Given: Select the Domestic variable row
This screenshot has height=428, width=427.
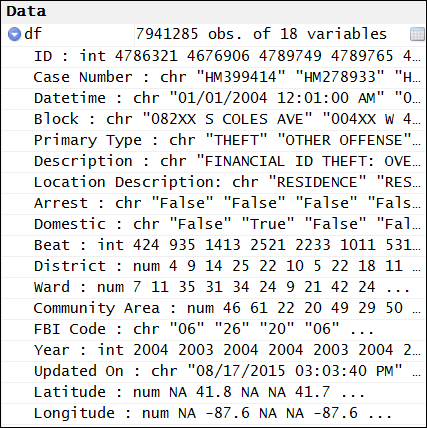Looking at the screenshot, I should [x=213, y=224].
